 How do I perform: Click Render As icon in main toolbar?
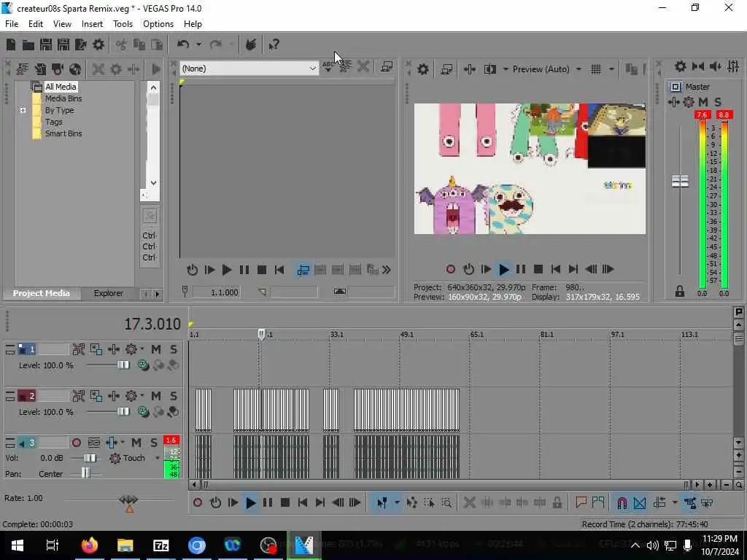click(x=80, y=44)
